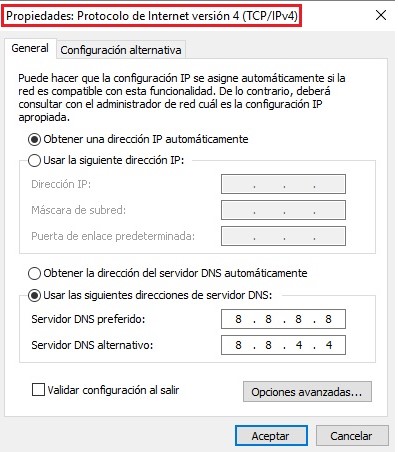Click the Dirección IP address field
The height and width of the screenshot is (452, 398).
coord(283,184)
